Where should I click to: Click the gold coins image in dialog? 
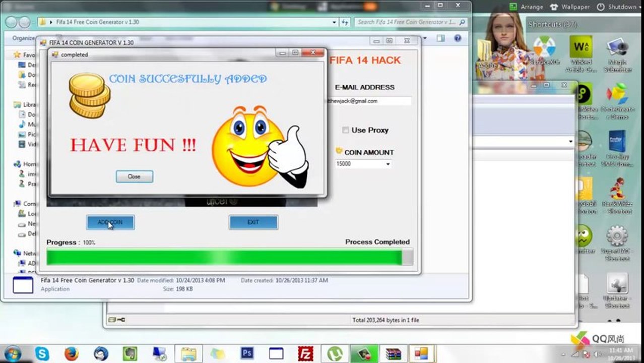click(x=89, y=96)
